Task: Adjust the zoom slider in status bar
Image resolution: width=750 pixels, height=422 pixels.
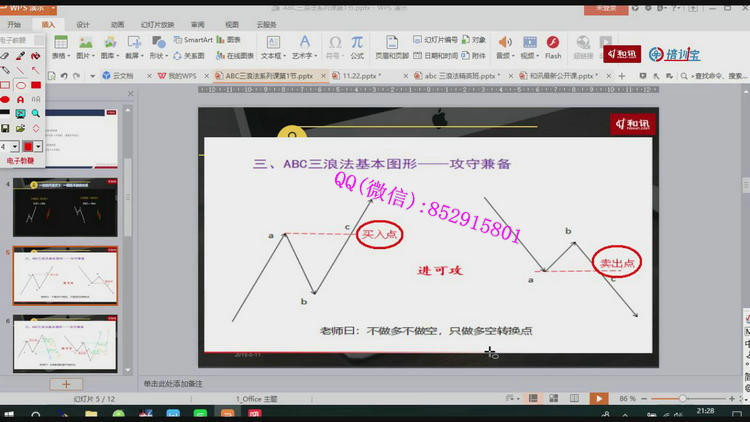Action: tap(683, 398)
